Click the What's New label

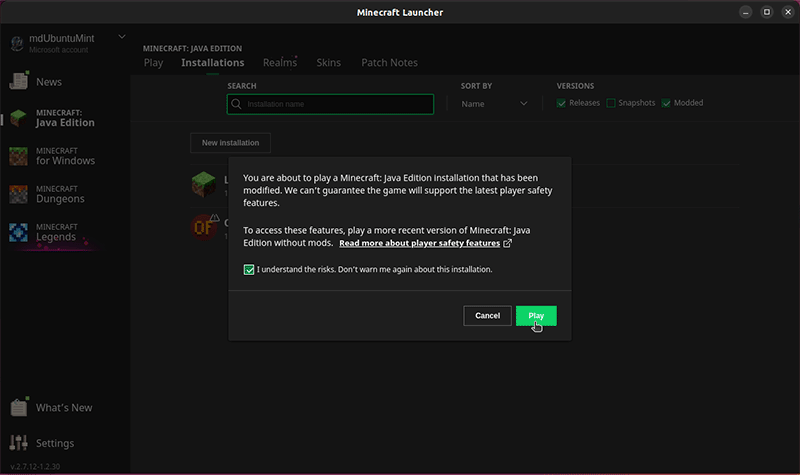click(x=64, y=408)
